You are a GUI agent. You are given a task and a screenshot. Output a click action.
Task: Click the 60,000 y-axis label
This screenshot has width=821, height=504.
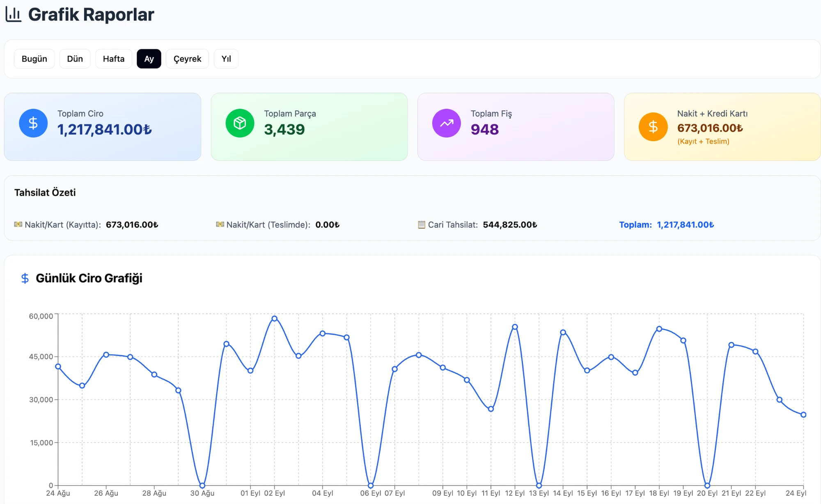point(41,316)
